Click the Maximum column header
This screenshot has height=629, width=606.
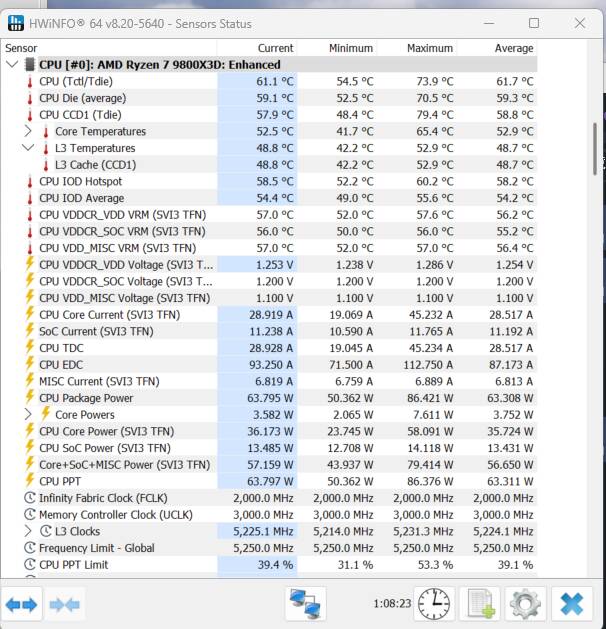coord(417,48)
